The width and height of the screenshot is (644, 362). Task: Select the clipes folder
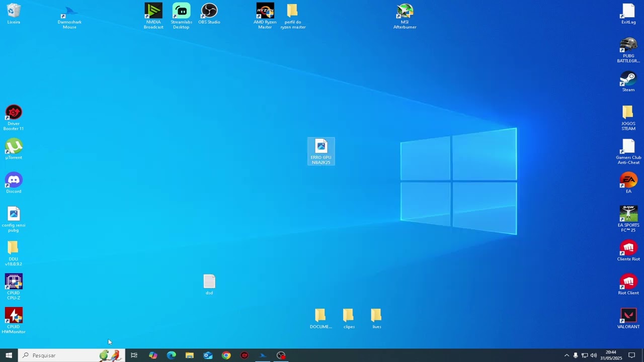tap(349, 318)
